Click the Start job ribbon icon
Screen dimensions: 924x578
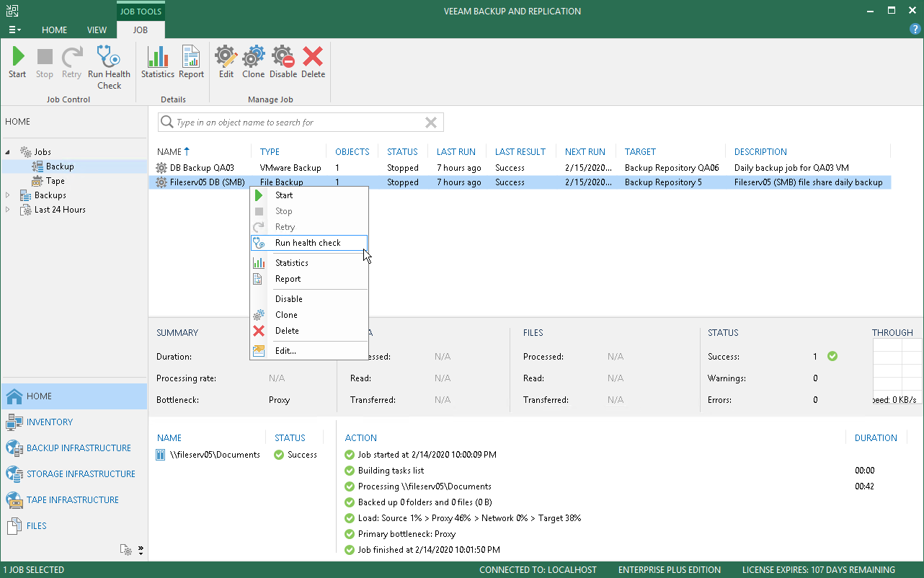tap(17, 62)
